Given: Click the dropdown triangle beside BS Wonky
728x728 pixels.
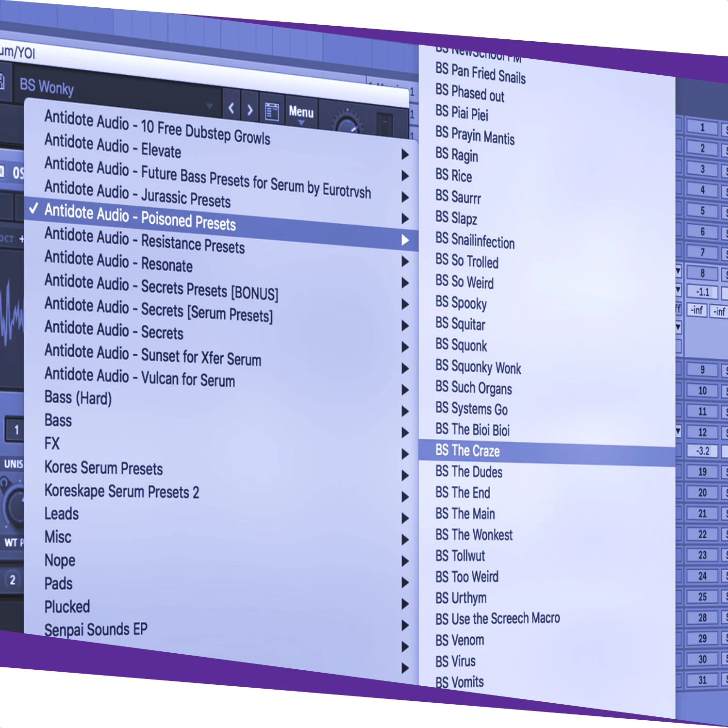Looking at the screenshot, I should [210, 106].
